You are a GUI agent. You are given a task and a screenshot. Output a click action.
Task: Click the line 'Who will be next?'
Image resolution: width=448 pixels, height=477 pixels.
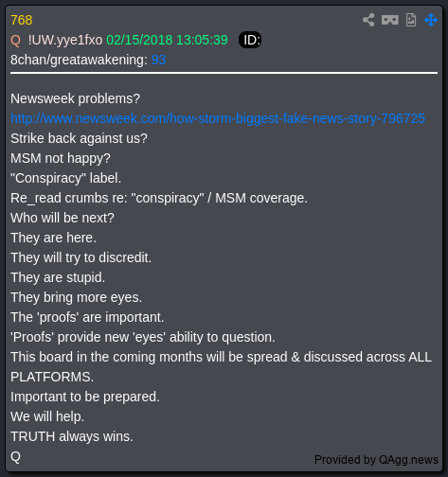[63, 218]
